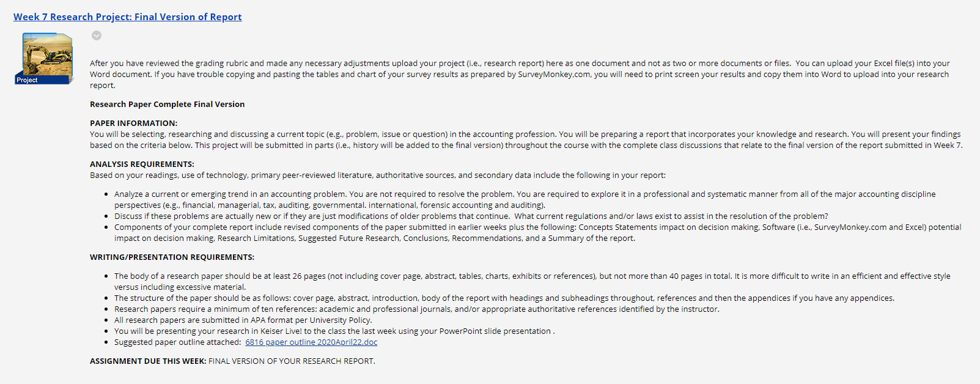The width and height of the screenshot is (980, 384).
Task: Click the bullet about presenting in Keiser Live!
Action: 334,331
